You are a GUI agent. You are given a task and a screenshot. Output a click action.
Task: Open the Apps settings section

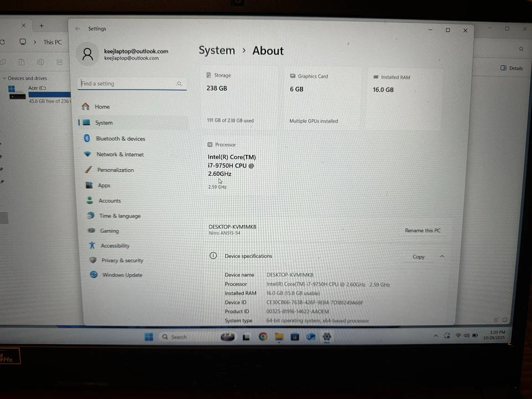(104, 185)
